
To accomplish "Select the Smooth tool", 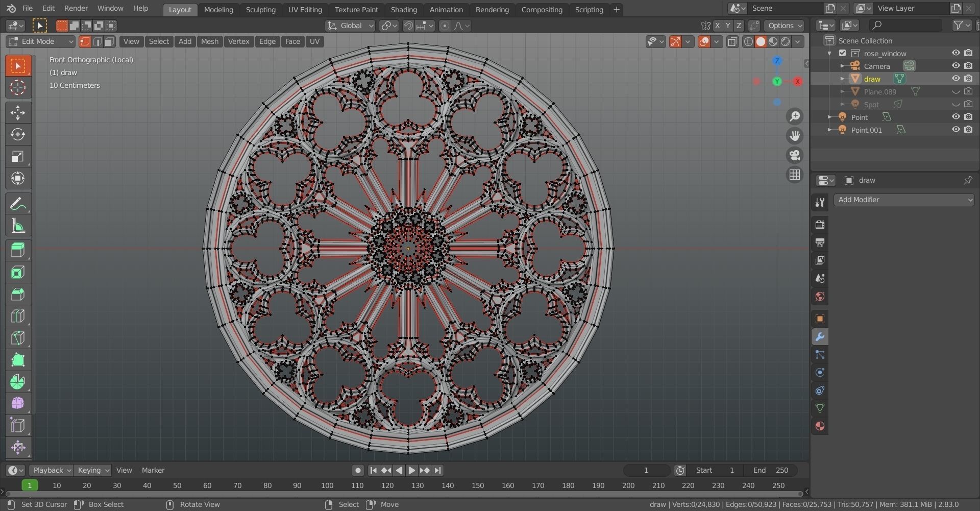I will pyautogui.click(x=18, y=404).
